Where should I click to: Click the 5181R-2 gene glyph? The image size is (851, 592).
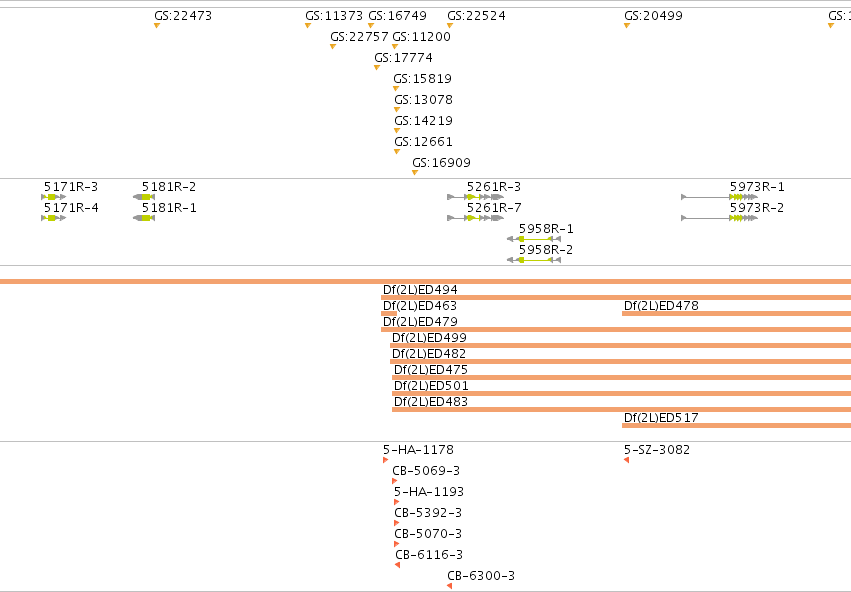click(144, 197)
